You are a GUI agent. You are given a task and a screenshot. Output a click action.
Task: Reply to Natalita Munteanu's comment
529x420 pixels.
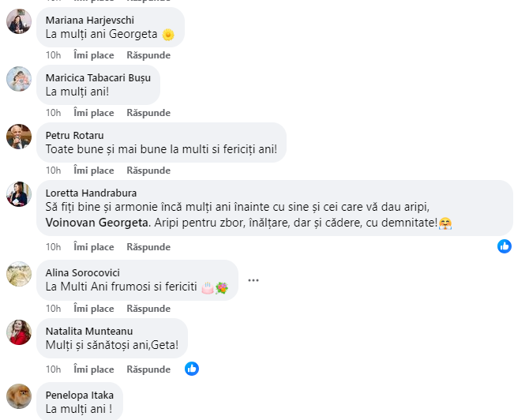pyautogui.click(x=148, y=369)
